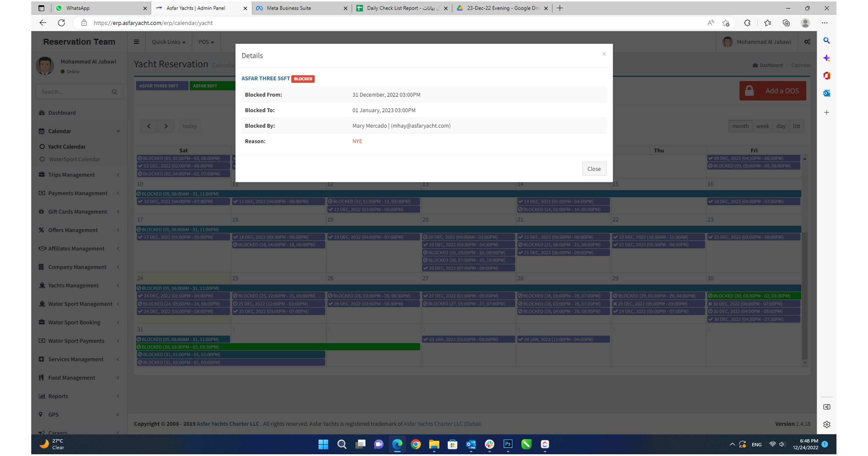Screen dimensions: 868x456
Task: Click the settings gears icon in top-right header
Action: coord(807,42)
